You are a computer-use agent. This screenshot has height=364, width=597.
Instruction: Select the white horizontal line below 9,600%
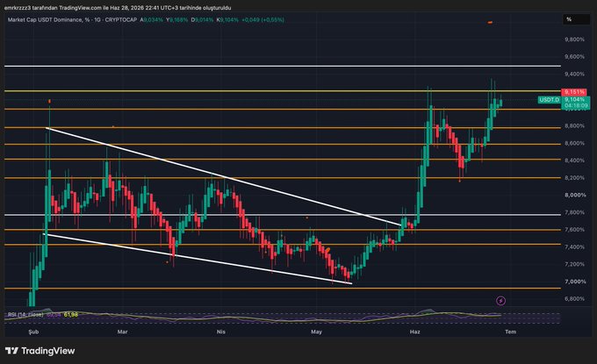pyautogui.click(x=283, y=66)
